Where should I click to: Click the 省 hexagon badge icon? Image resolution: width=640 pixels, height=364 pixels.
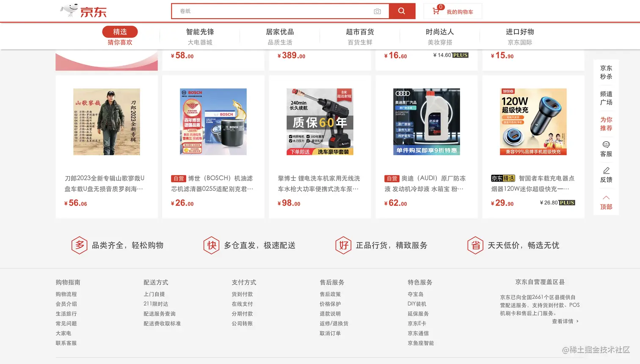[475, 245]
